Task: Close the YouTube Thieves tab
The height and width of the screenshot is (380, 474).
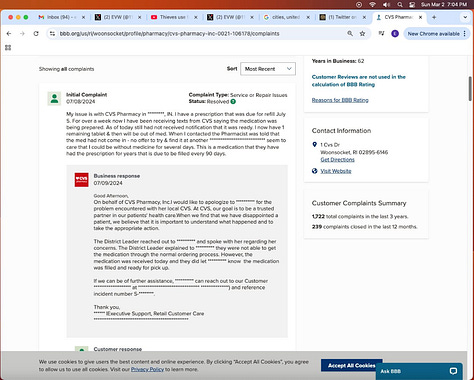Action: [x=196, y=17]
